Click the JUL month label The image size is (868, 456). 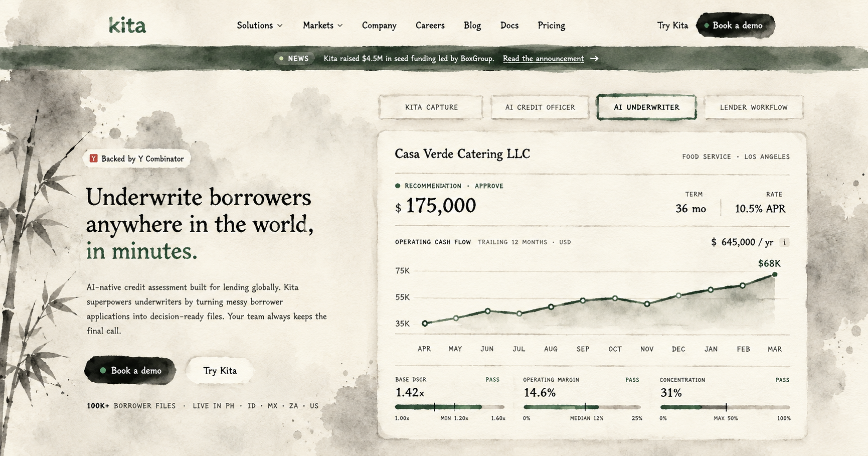click(519, 349)
